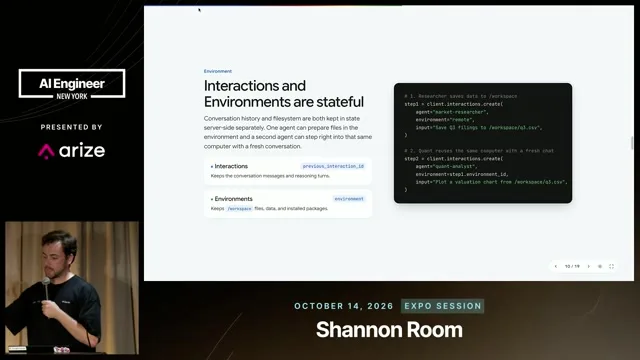Click the AI Engineer New York logo
This screenshot has height=360, width=640.
click(72, 84)
